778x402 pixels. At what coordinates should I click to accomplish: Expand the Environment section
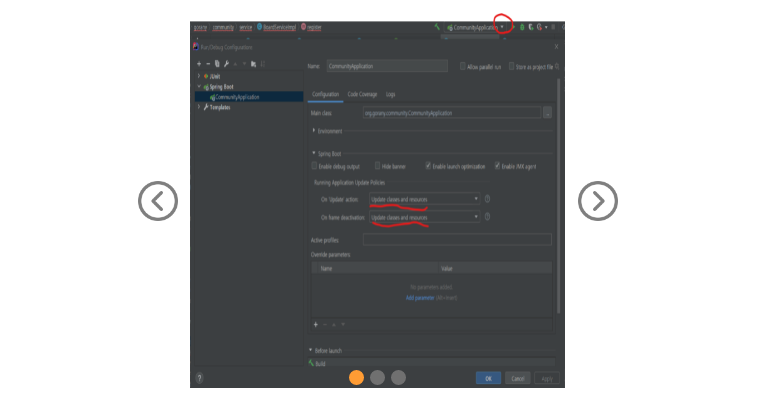(x=314, y=131)
